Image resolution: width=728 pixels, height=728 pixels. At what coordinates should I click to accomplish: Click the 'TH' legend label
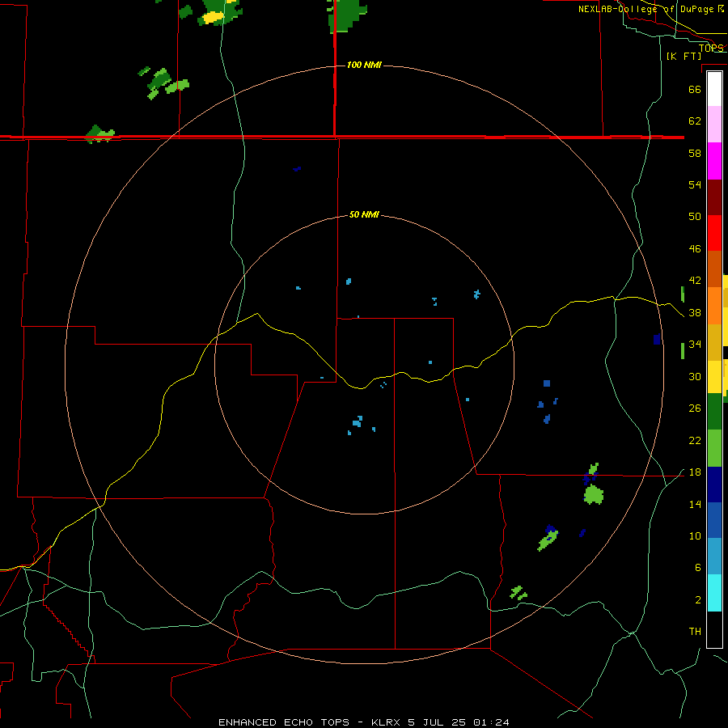pyautogui.click(x=695, y=632)
